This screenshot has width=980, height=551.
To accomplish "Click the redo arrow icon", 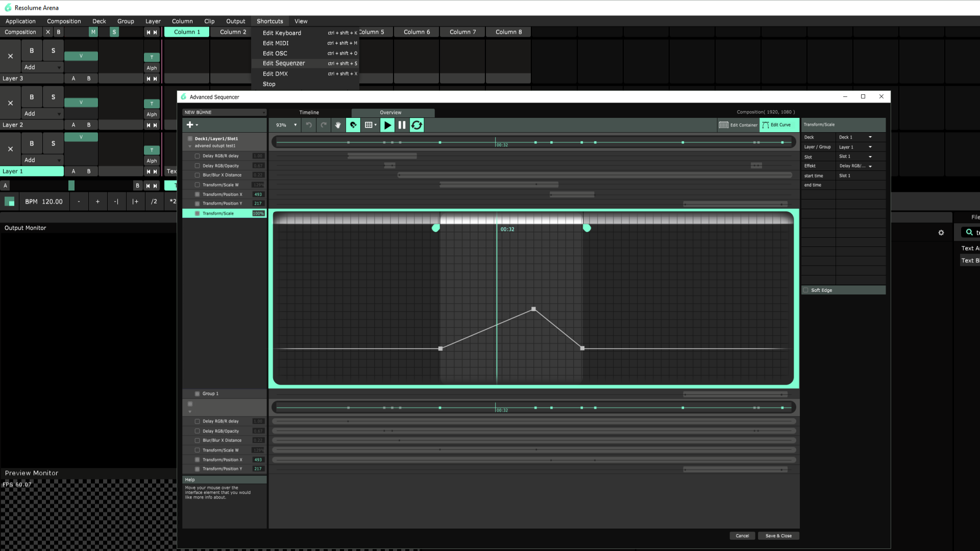I will pos(324,125).
